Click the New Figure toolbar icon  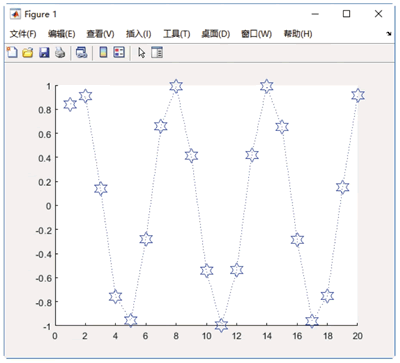pos(12,52)
